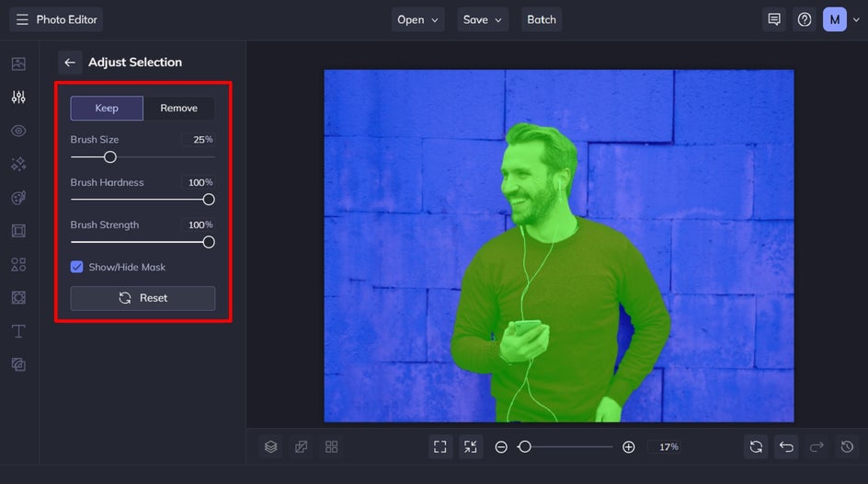The width and height of the screenshot is (868, 484).
Task: Open the Overlays sidebar icon
Action: 18,298
